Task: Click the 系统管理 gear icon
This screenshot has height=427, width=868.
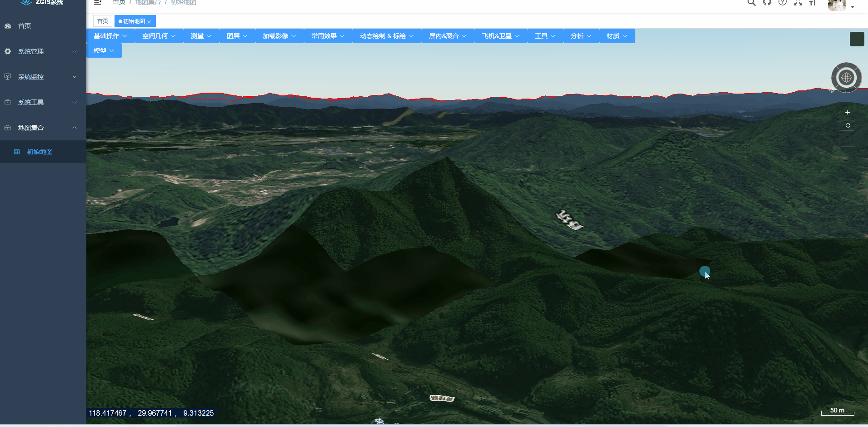Action: [8, 51]
